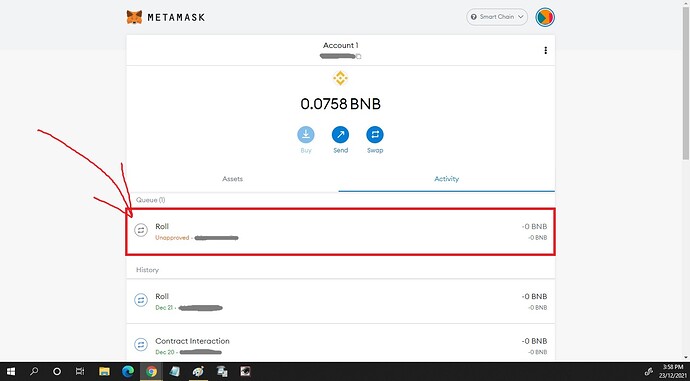Switch to Microsoft Edge in taskbar

click(128, 372)
